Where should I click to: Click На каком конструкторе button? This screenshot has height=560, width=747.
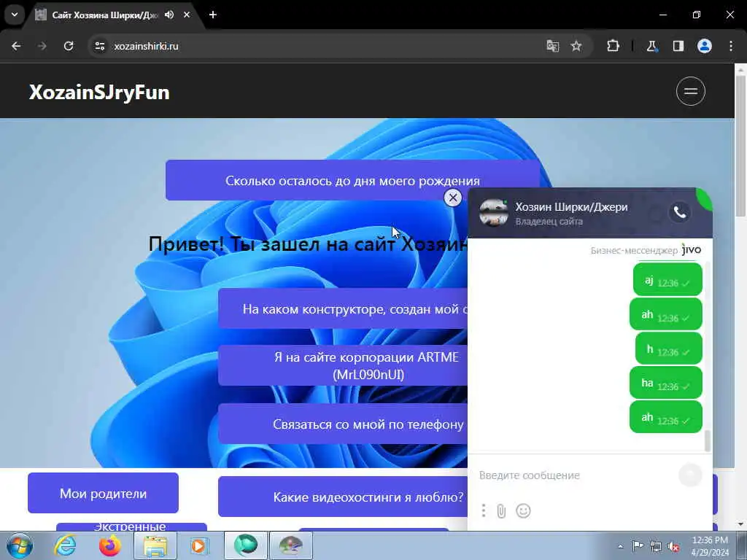coord(343,308)
